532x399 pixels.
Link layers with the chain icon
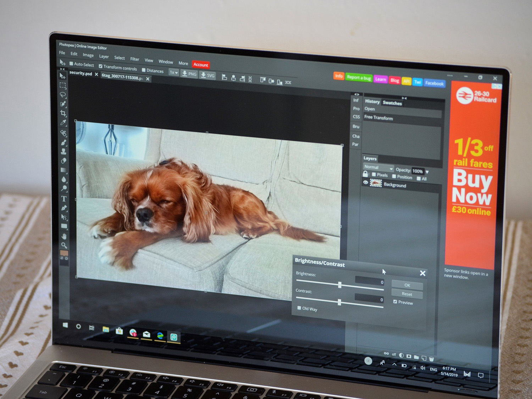(x=386, y=354)
